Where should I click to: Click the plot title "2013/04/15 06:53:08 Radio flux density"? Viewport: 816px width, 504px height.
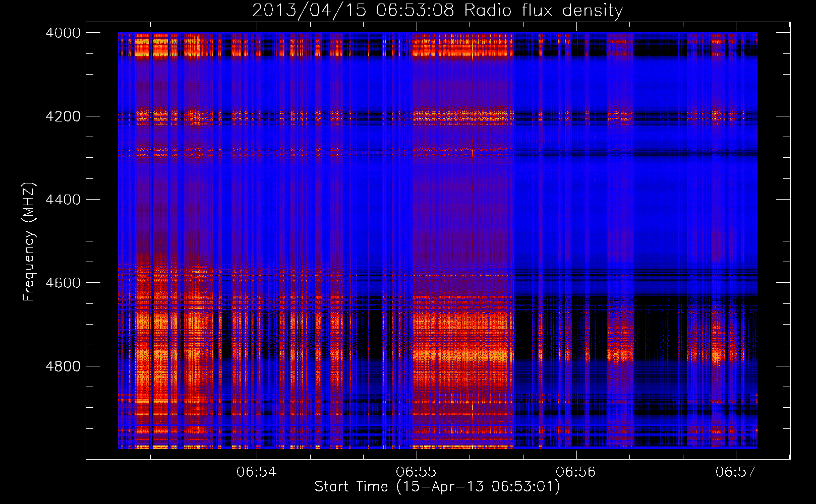point(437,11)
